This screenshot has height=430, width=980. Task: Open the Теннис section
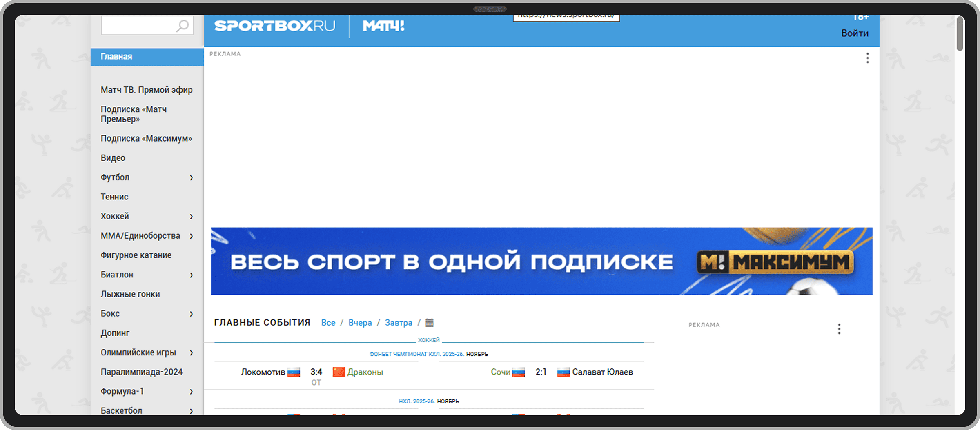pyautogui.click(x=114, y=197)
